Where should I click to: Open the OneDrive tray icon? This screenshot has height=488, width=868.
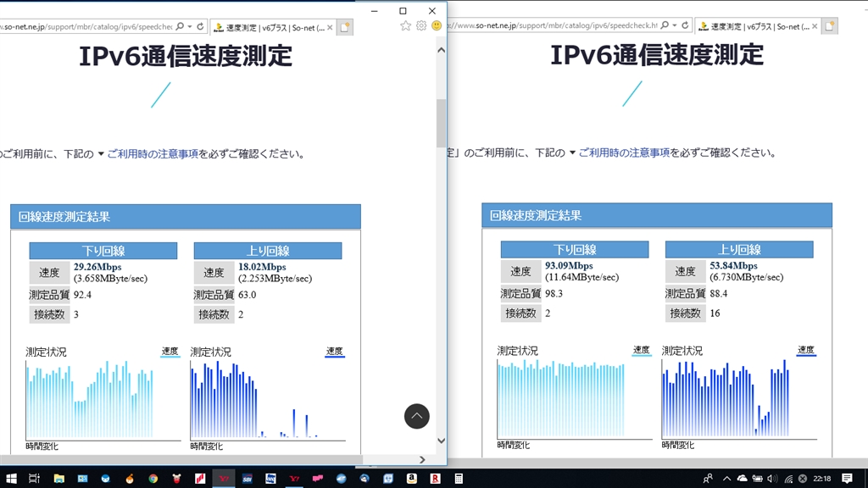coord(743,479)
